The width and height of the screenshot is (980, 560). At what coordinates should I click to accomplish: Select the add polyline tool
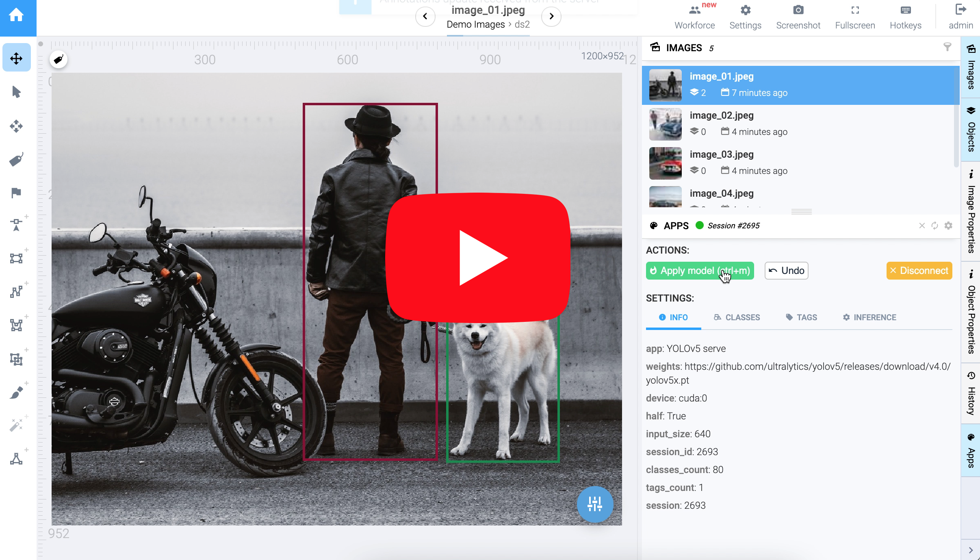(x=16, y=291)
